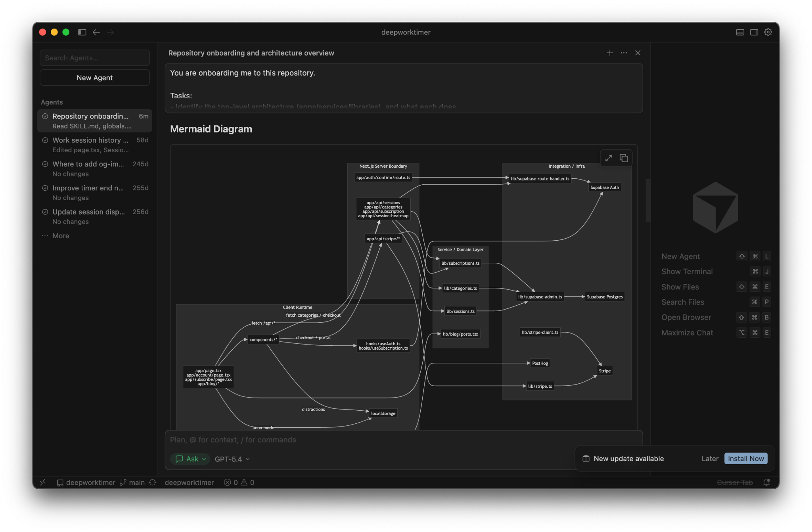
Task: Open the errors and warnings counter
Action: click(239, 482)
